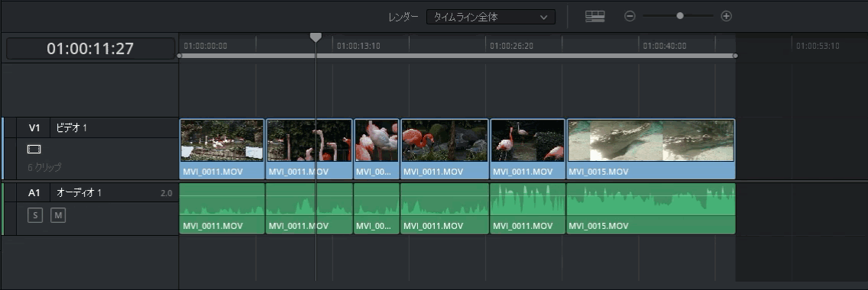Click the ruler at 01:00:13:10

click(358, 46)
